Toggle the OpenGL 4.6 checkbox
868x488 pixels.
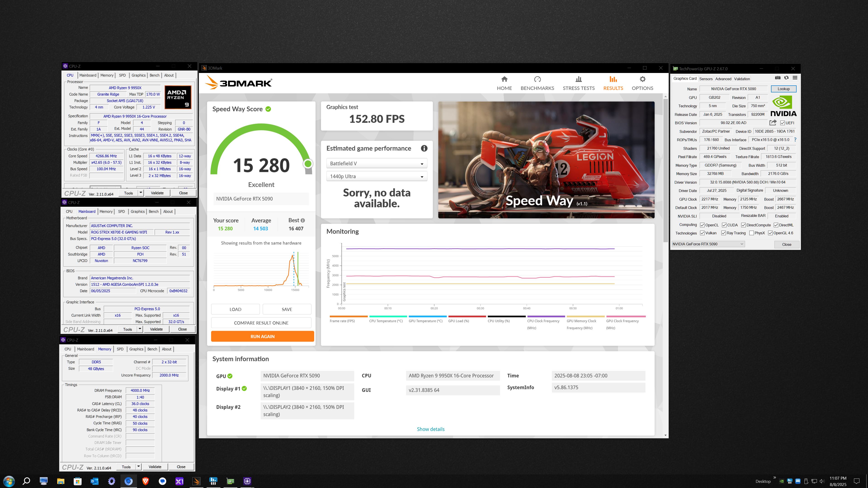(x=770, y=233)
